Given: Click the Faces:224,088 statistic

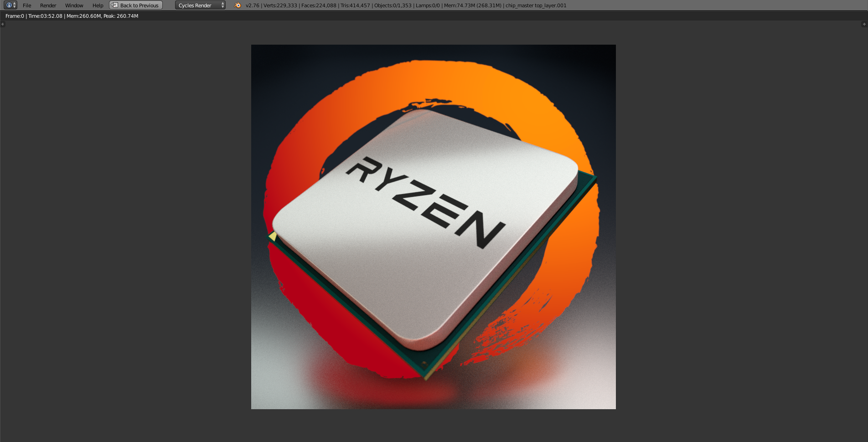Looking at the screenshot, I should (319, 5).
